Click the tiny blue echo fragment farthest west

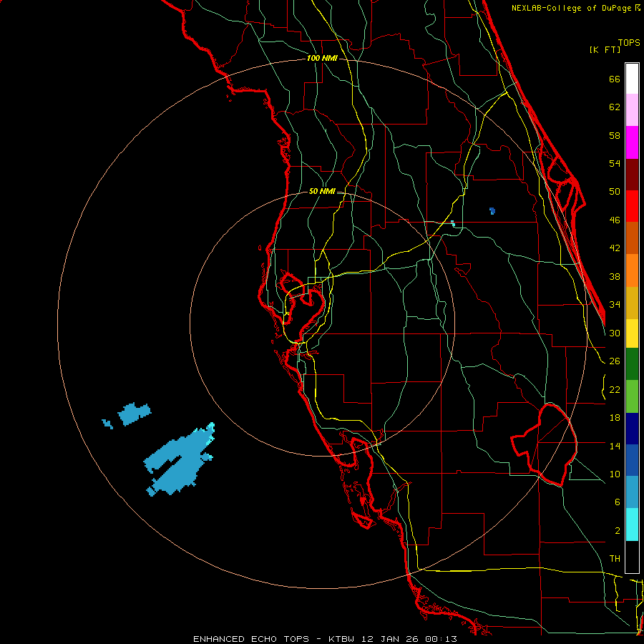(x=107, y=424)
